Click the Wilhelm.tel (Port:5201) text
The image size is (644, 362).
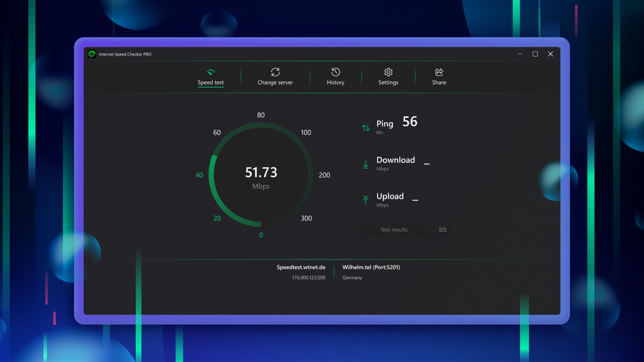pyautogui.click(x=371, y=267)
